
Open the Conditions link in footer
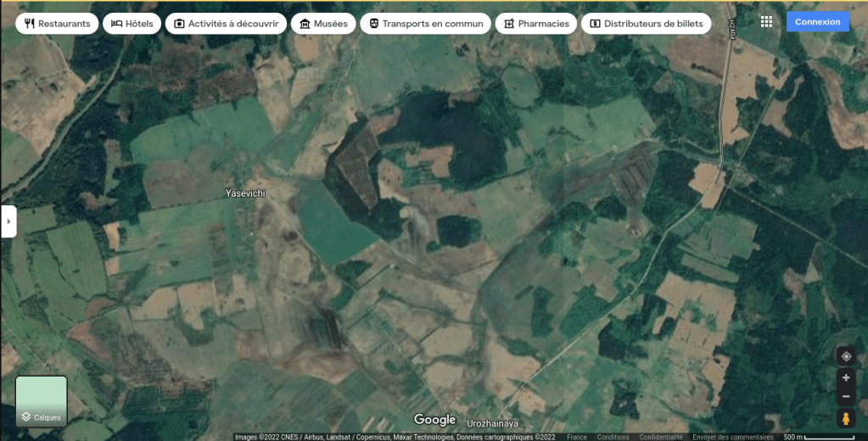coord(613,437)
